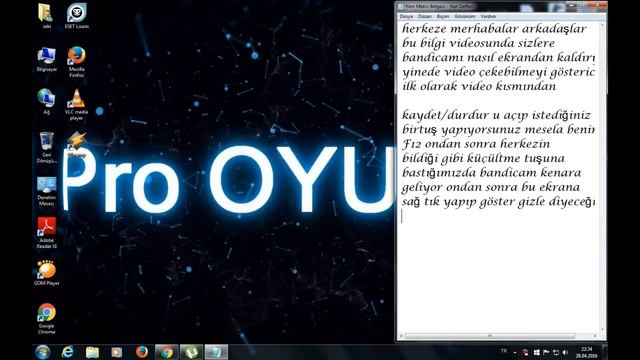Close the Notepad window

tap(597, 5)
